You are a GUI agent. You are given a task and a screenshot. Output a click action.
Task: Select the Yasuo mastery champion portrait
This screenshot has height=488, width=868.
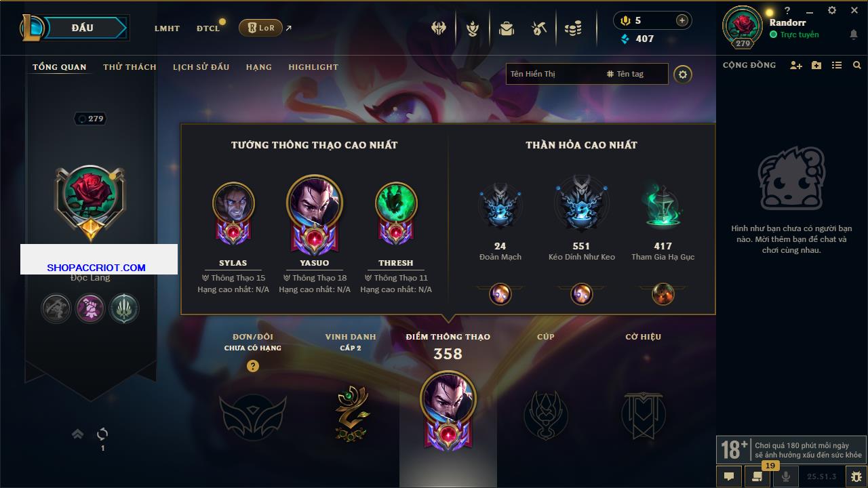[315, 202]
